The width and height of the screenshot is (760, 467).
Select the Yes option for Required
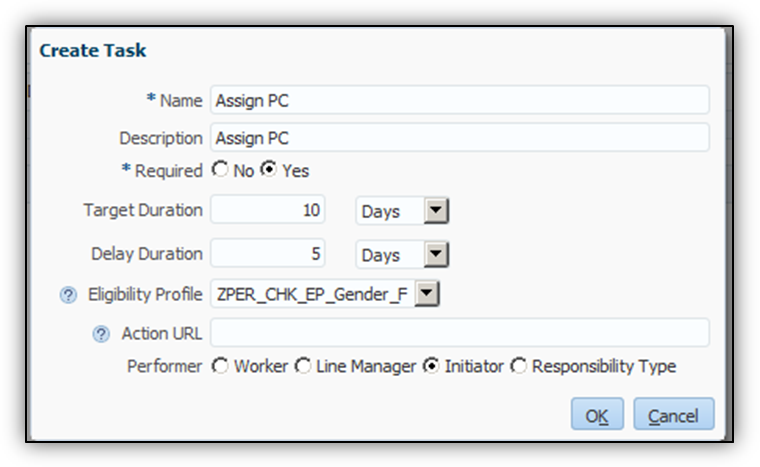pos(268,171)
